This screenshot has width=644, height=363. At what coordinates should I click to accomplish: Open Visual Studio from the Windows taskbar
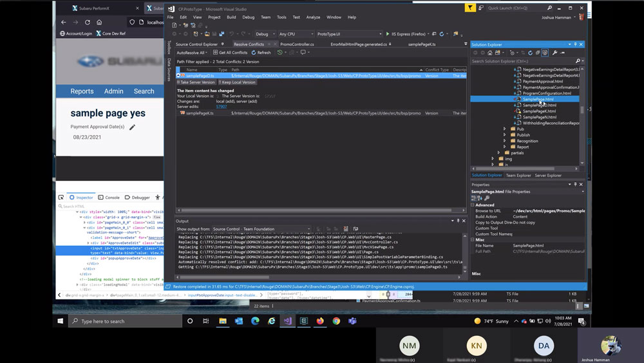click(287, 321)
